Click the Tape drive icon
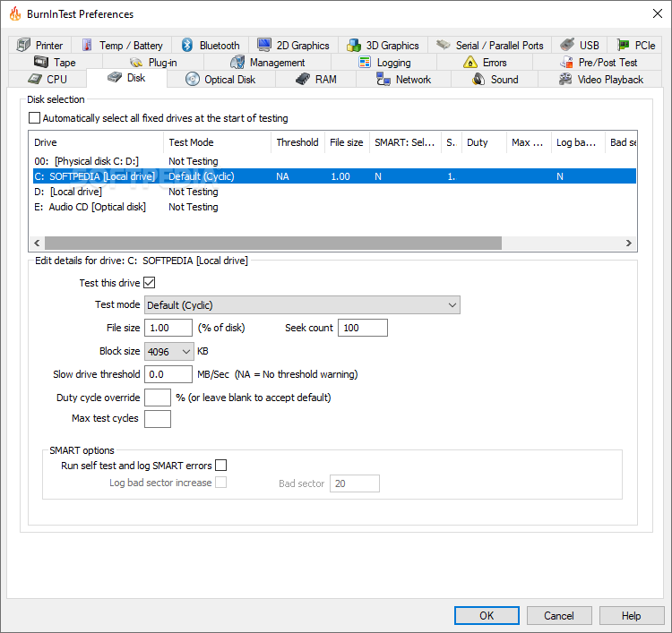 tap(41, 62)
